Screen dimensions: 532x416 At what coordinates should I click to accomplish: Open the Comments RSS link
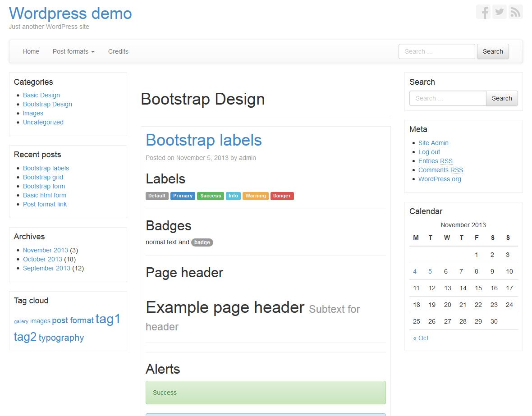440,170
